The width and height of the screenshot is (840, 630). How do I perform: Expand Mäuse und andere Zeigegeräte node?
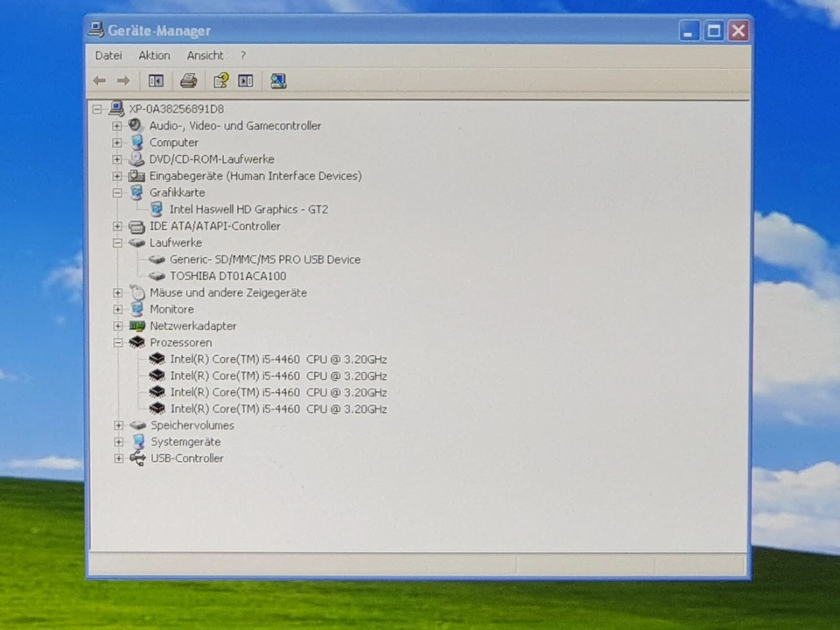point(117,292)
